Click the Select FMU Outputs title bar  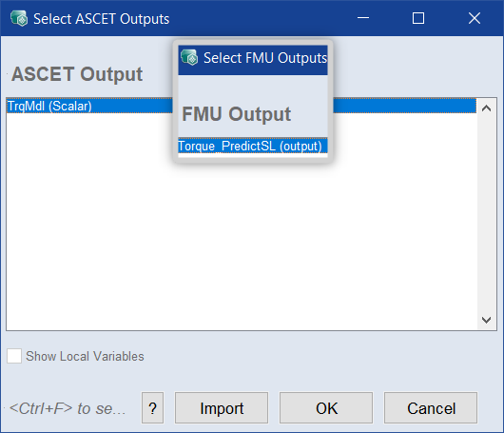pos(253,60)
